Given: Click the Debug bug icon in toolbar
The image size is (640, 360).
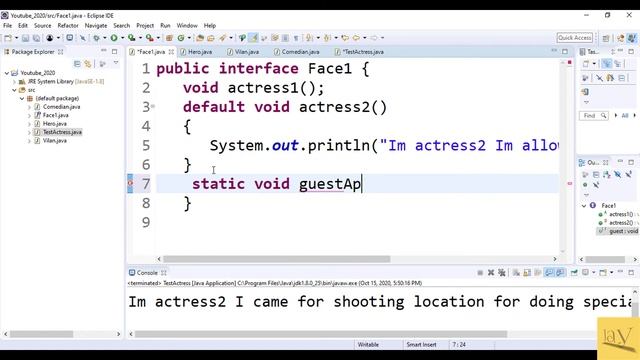Looking at the screenshot, I should click(96, 38).
